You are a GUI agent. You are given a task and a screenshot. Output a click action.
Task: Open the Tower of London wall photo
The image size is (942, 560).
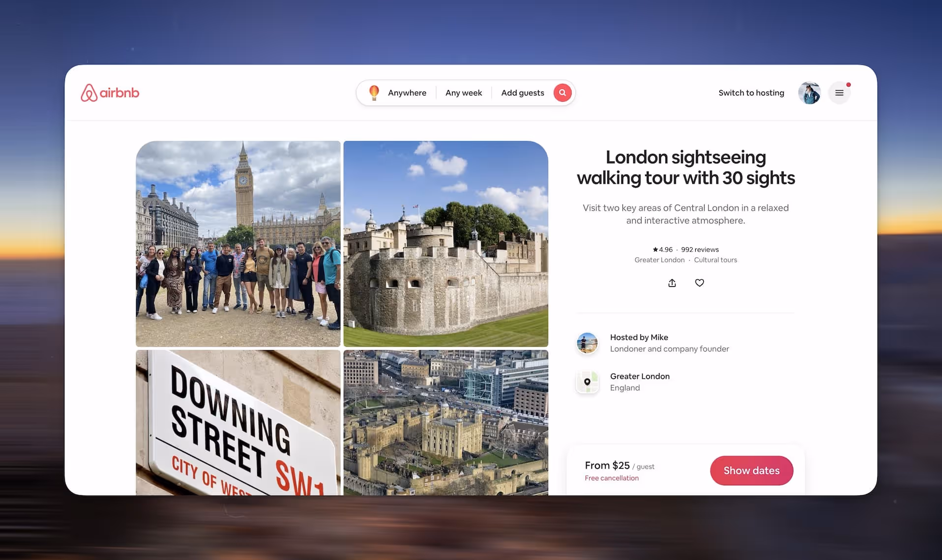pos(445,244)
